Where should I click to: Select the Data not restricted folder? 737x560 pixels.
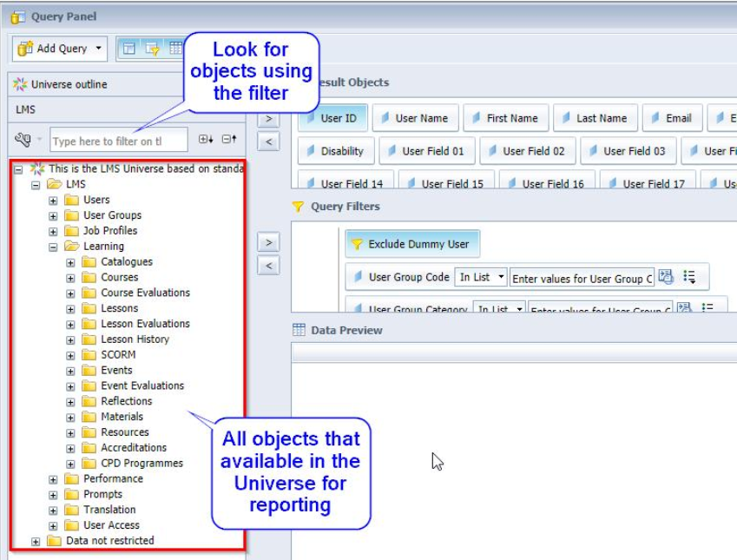point(110,540)
